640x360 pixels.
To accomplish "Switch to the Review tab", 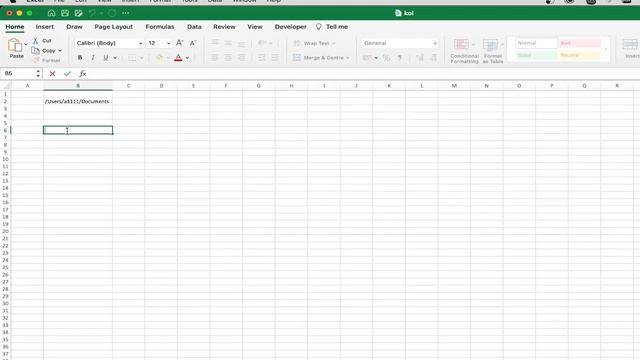I will tap(224, 27).
